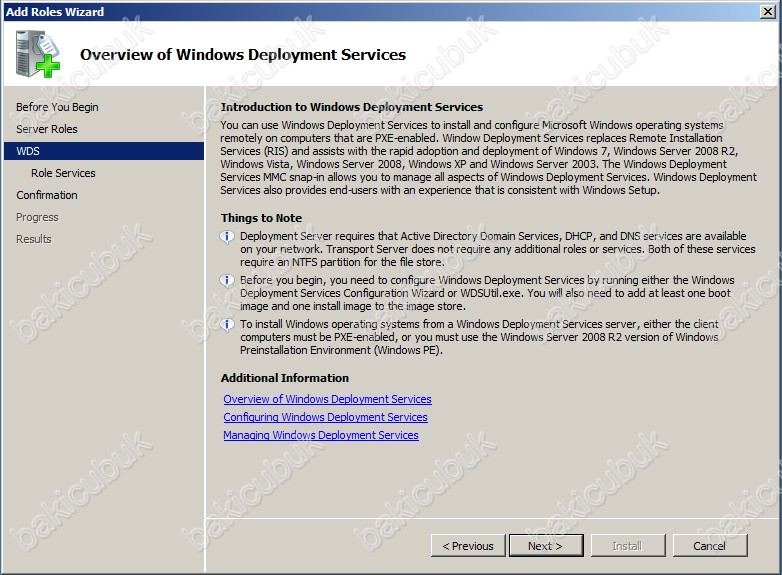Viewport: 782px width, 575px height.
Task: Open Managing Windows Deployment Services link
Action: [321, 435]
